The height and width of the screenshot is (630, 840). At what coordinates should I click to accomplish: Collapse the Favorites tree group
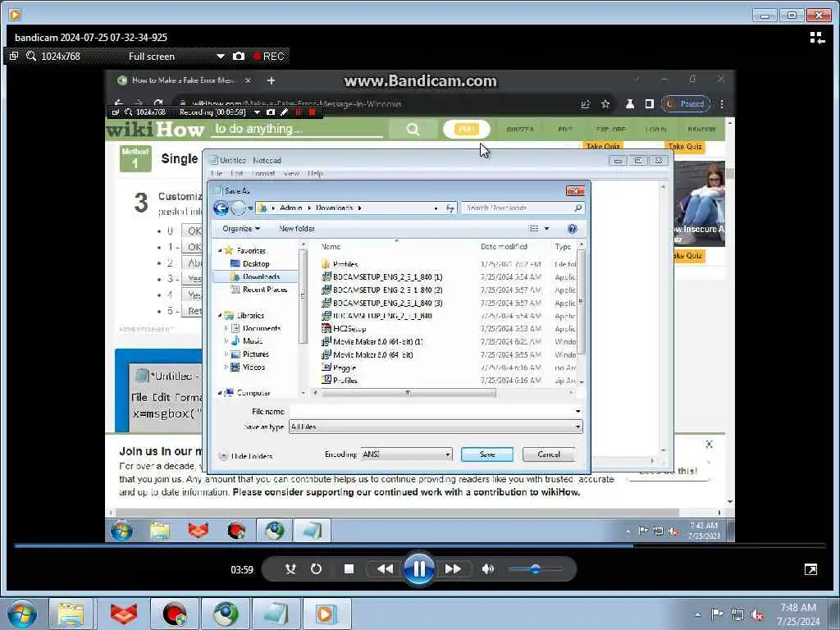(220, 251)
